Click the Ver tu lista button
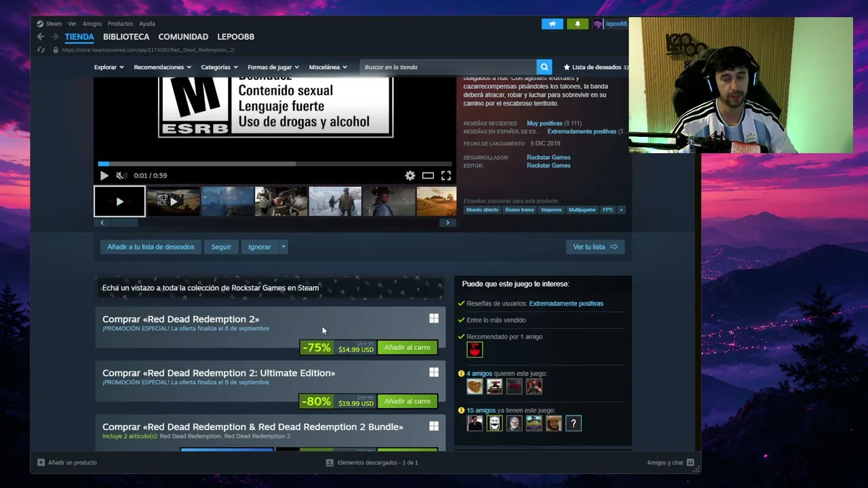868x488 pixels. click(595, 247)
